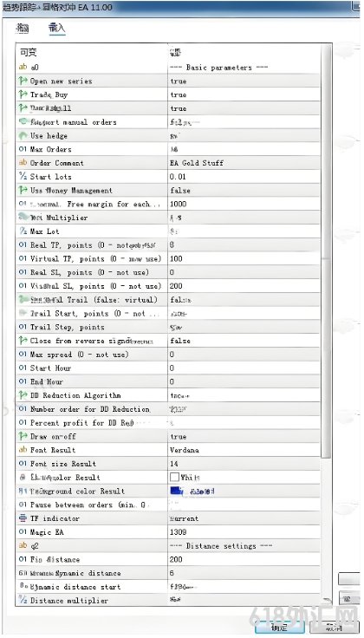Click the Fix distance value 200
The width and height of the screenshot is (364, 638).
pos(176,559)
